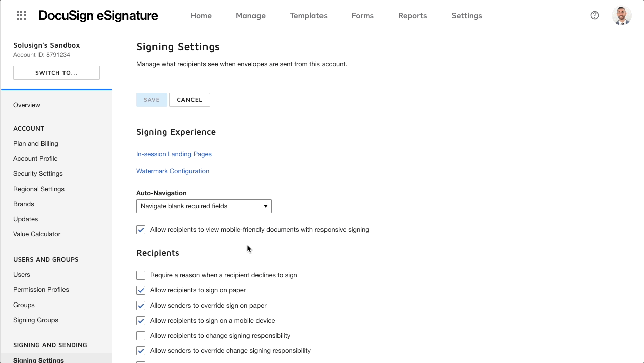Open Plan and Billing in sidebar
The width and height of the screenshot is (644, 363).
point(36,144)
